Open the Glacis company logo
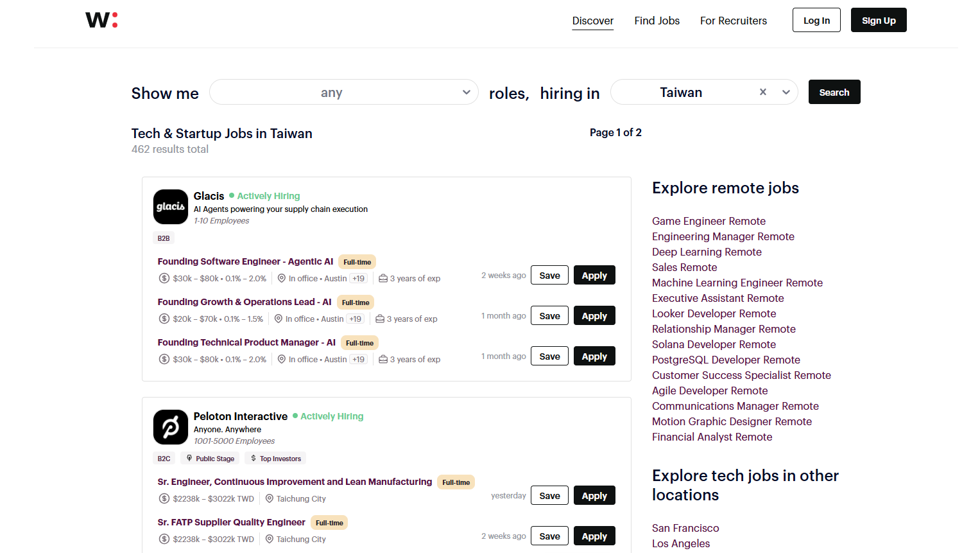The image size is (980, 553). click(171, 207)
